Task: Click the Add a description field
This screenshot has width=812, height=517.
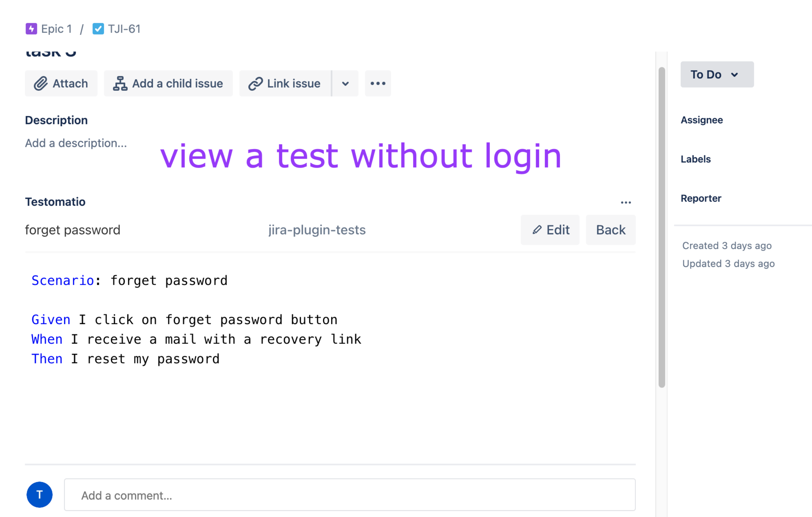Action: 76,143
